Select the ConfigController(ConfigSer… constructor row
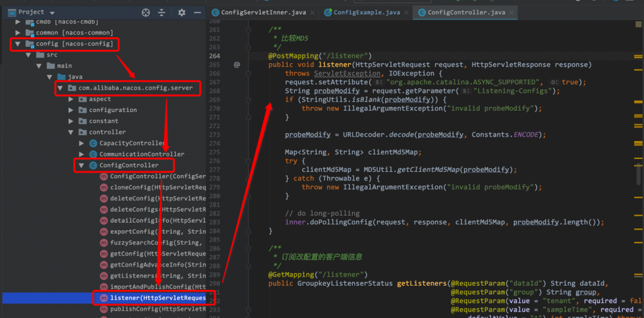644x318 pixels. click(x=102, y=176)
